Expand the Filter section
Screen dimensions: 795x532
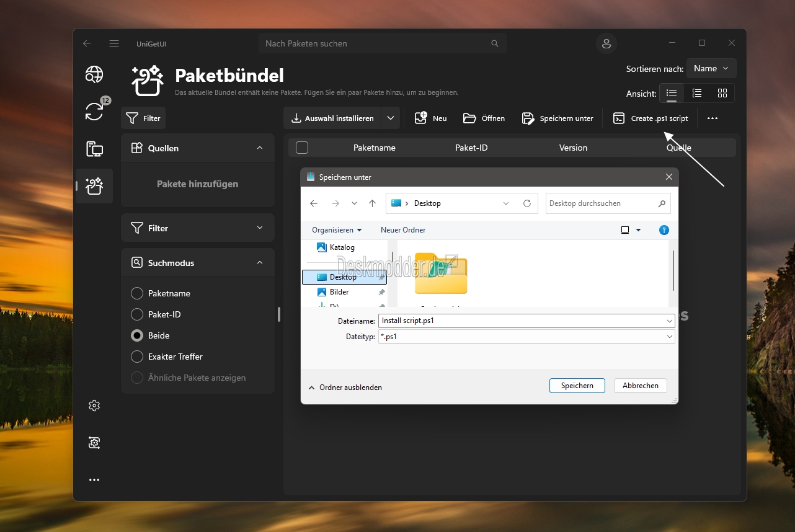coord(260,228)
